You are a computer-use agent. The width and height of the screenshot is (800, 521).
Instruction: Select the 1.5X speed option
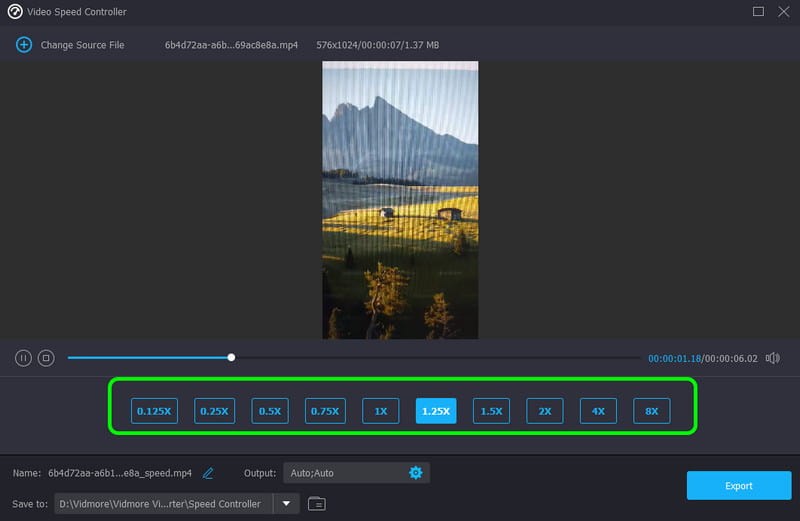coord(491,411)
